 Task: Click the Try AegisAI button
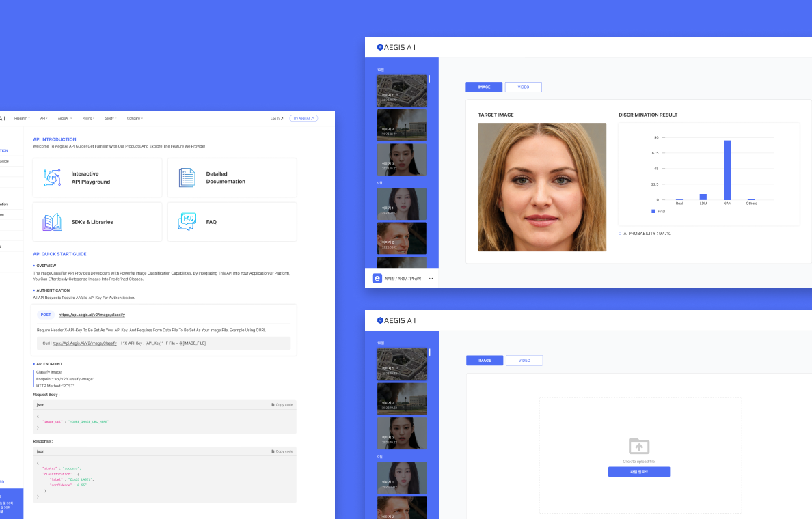point(303,118)
